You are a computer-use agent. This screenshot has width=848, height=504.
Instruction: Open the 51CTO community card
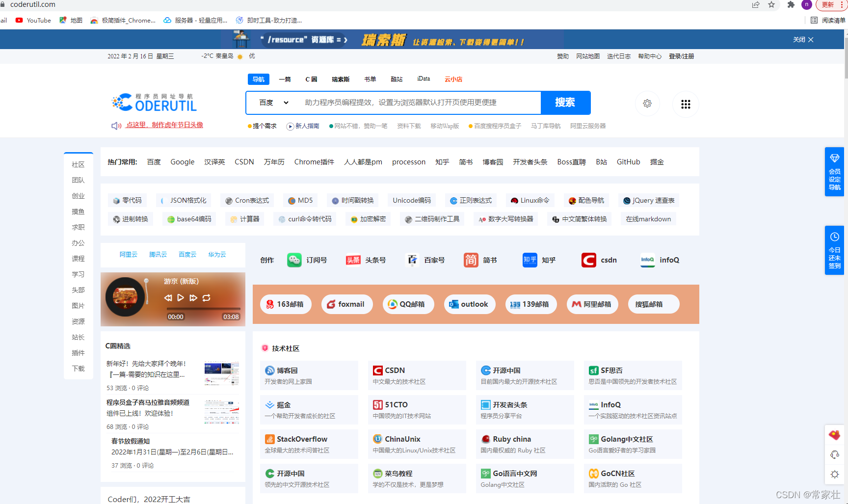(417, 410)
